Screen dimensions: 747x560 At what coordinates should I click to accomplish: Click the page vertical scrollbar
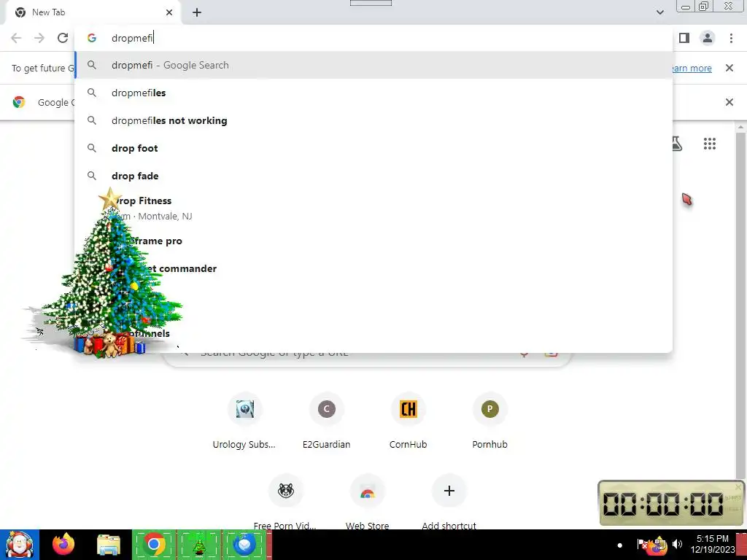click(740, 305)
